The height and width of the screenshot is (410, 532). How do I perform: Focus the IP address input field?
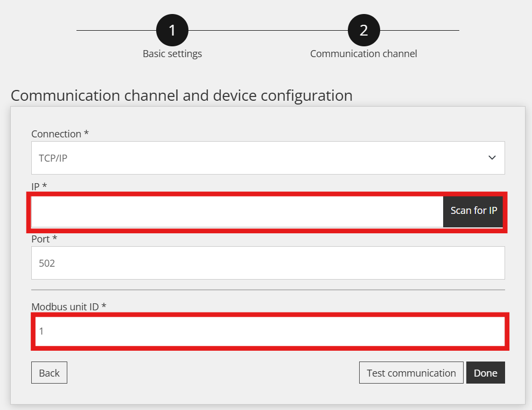[x=237, y=211]
